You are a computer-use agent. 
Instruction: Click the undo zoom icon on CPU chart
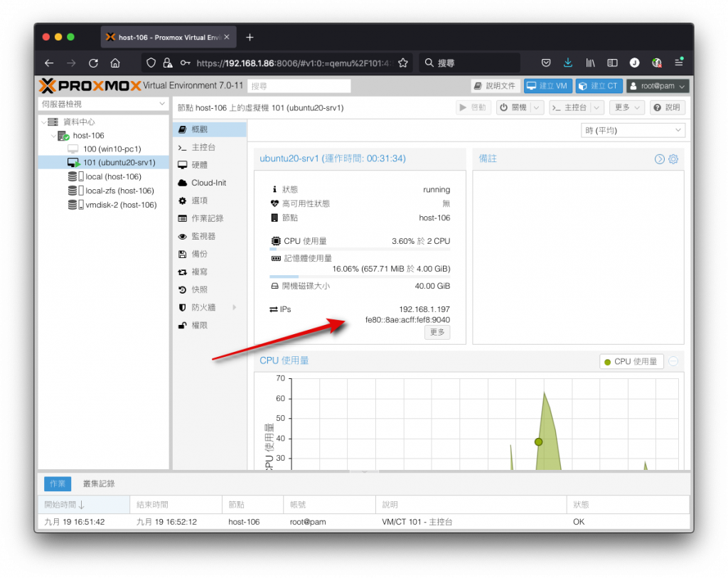coord(673,361)
